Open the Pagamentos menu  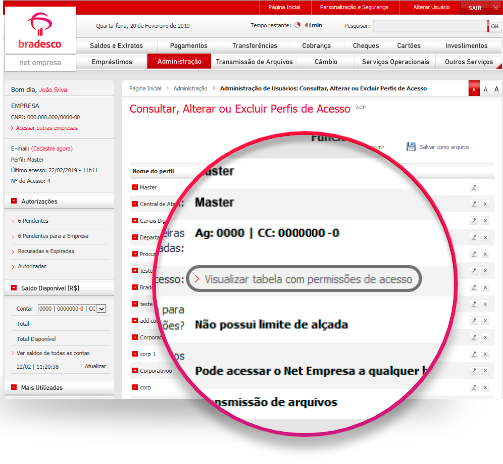tap(188, 46)
